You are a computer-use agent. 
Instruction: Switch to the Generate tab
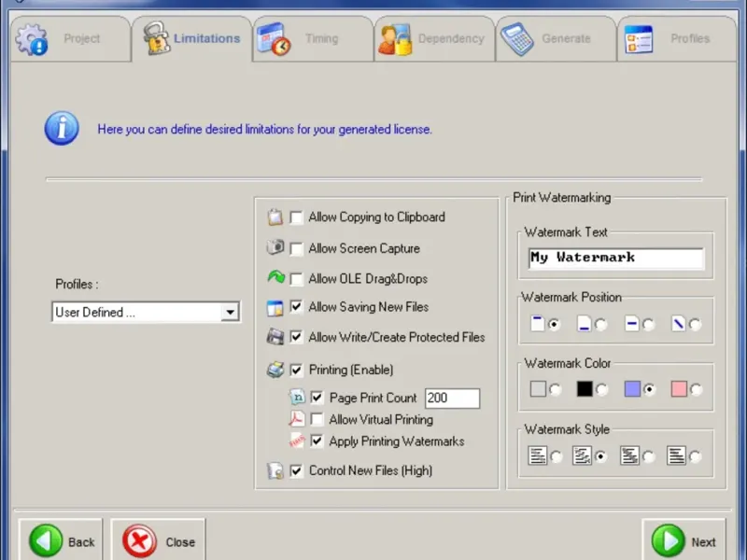tap(557, 39)
